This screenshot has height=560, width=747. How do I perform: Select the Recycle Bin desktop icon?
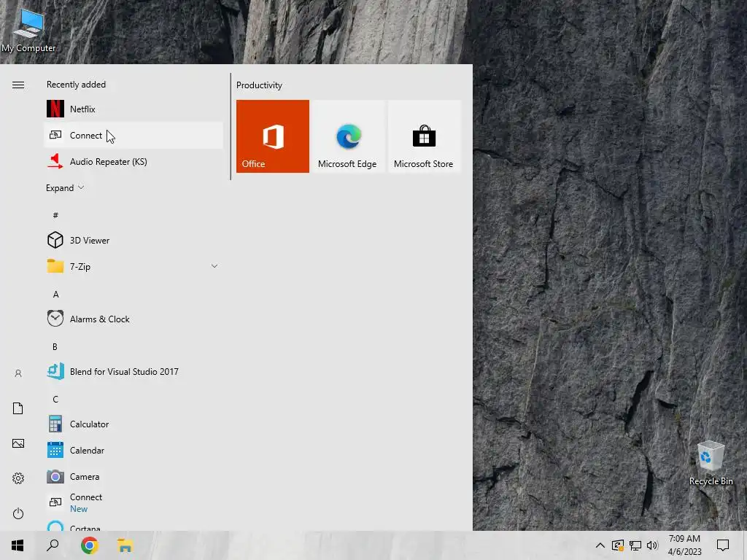point(711,462)
